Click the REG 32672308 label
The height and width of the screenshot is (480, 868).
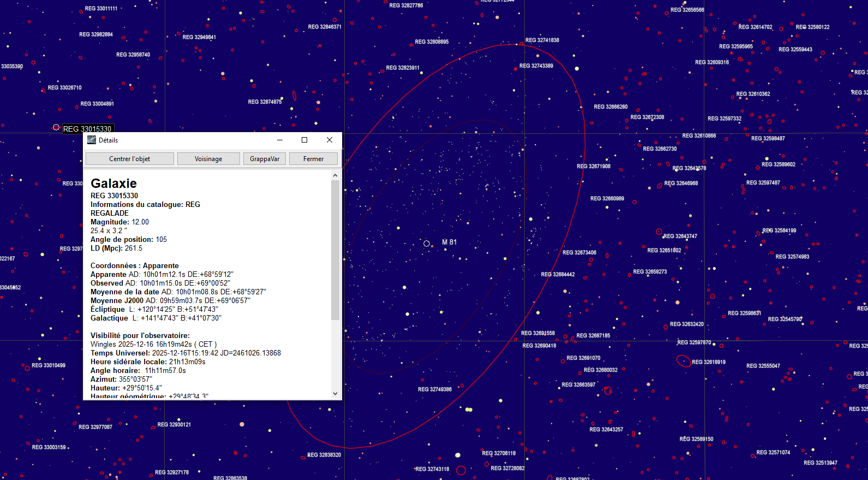click(x=647, y=117)
